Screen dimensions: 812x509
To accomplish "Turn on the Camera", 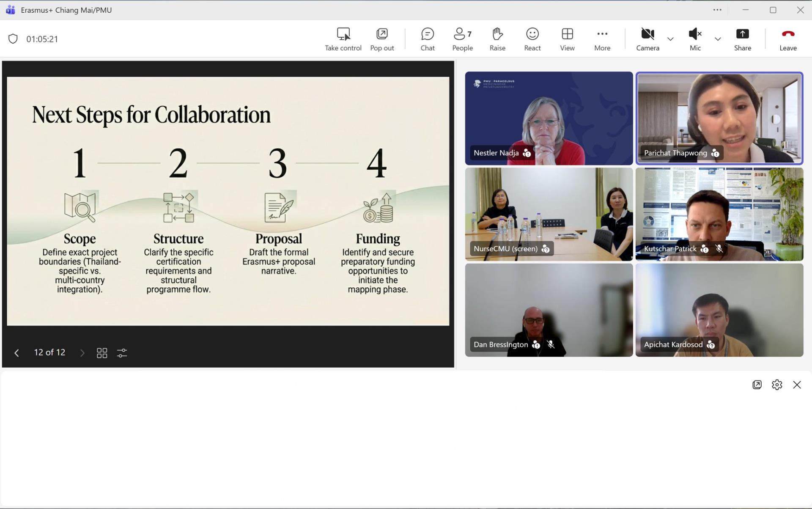I will click(647, 39).
